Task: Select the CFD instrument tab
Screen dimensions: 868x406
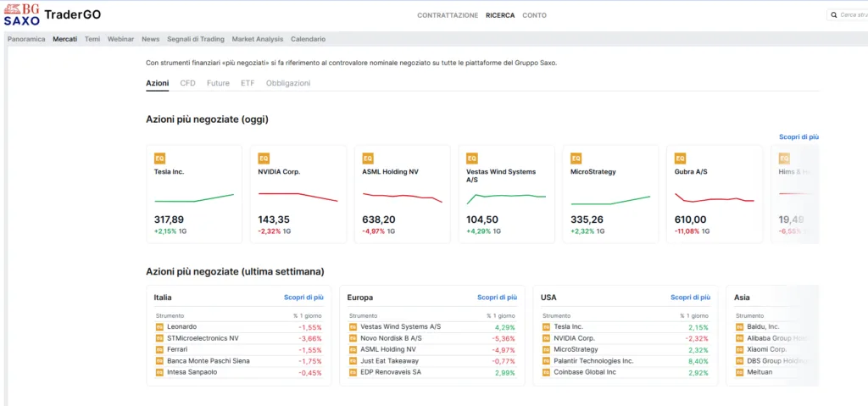Action: point(187,83)
